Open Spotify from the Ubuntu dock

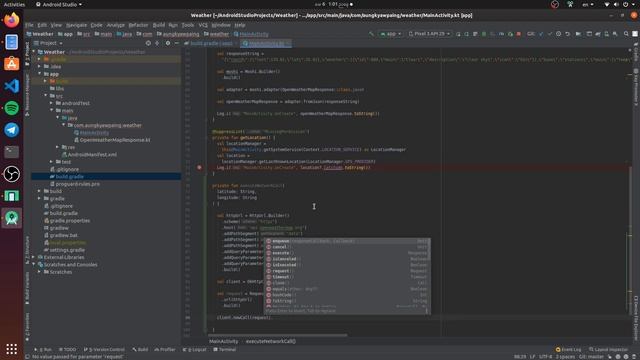(x=11, y=108)
